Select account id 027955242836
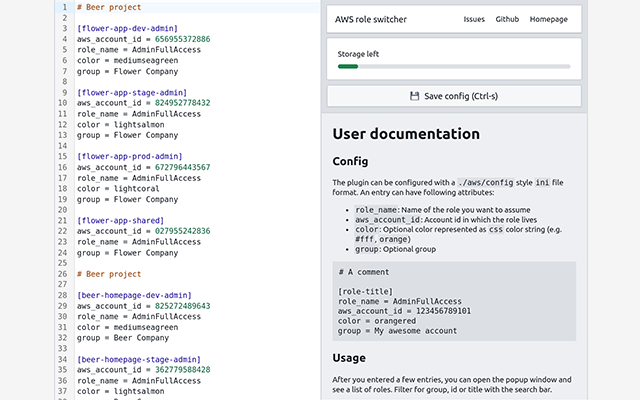The width and height of the screenshot is (640, 400). [x=182, y=231]
